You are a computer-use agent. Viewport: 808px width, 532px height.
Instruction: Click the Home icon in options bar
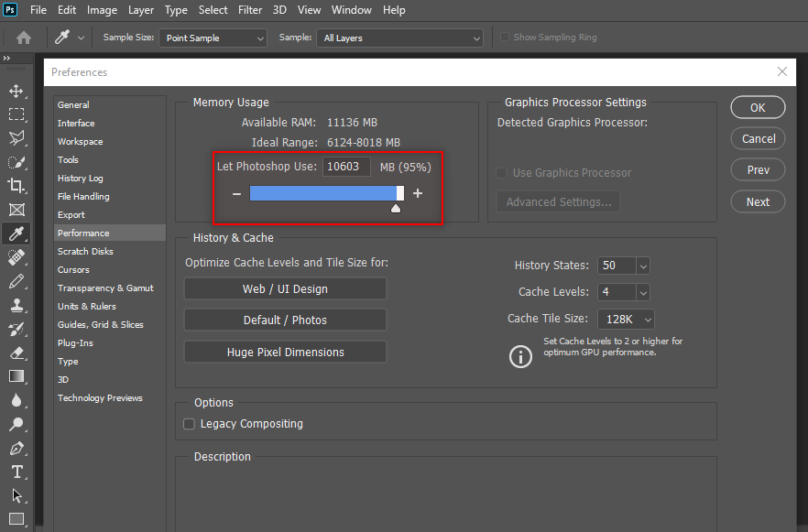point(24,38)
